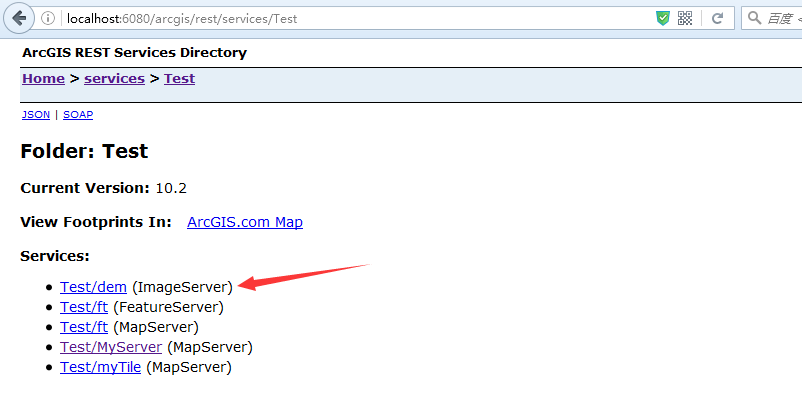Open the Home breadcrumb link
This screenshot has width=802, height=415.
coord(43,79)
